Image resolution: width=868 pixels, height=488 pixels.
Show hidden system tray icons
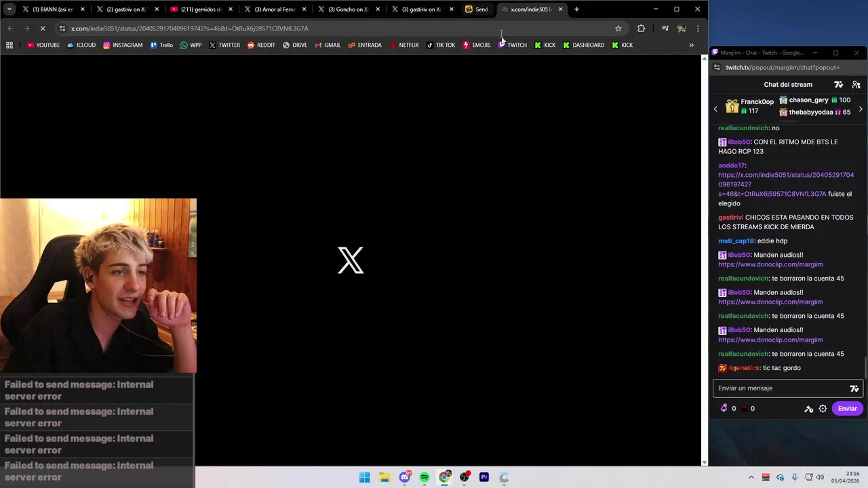(751, 477)
